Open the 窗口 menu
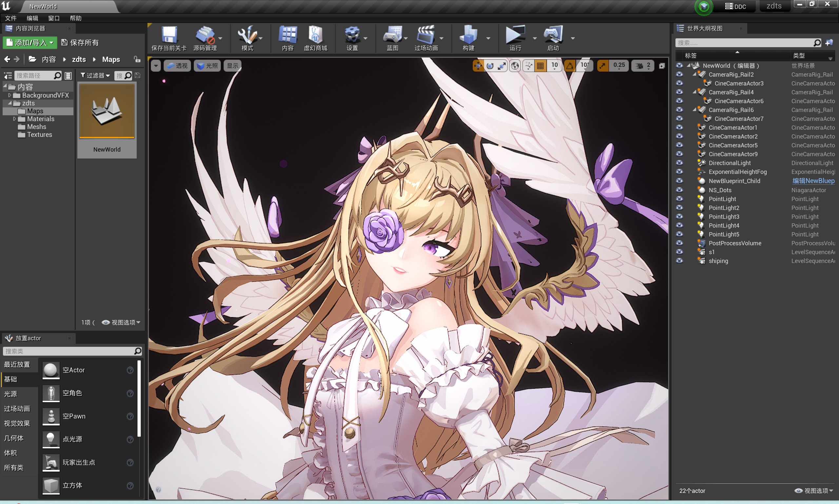 54,18
